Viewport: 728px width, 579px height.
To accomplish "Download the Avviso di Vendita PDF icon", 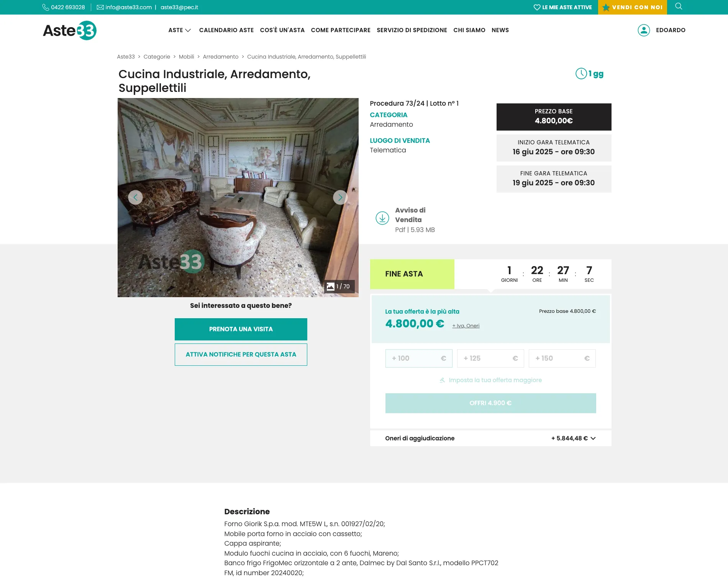I will [x=382, y=218].
